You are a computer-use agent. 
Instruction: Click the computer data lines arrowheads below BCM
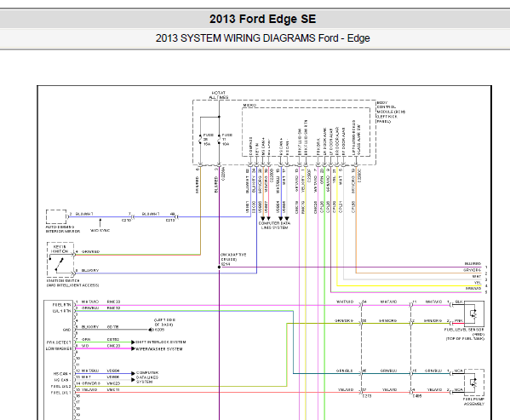pos(274,219)
